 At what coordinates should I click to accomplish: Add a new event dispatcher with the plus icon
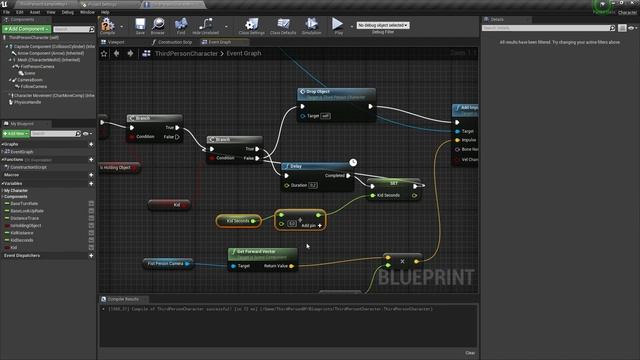(91, 256)
